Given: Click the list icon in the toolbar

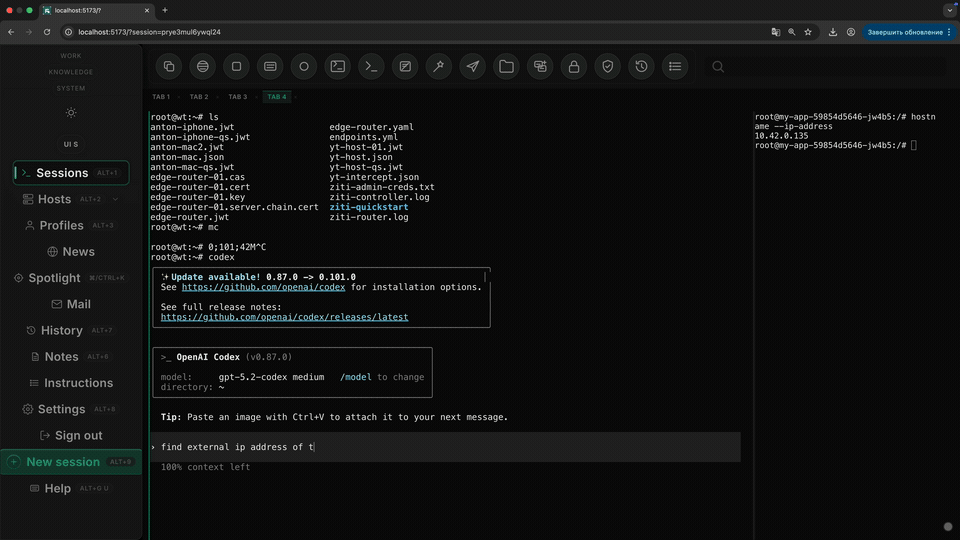Looking at the screenshot, I should pyautogui.click(x=675, y=67).
